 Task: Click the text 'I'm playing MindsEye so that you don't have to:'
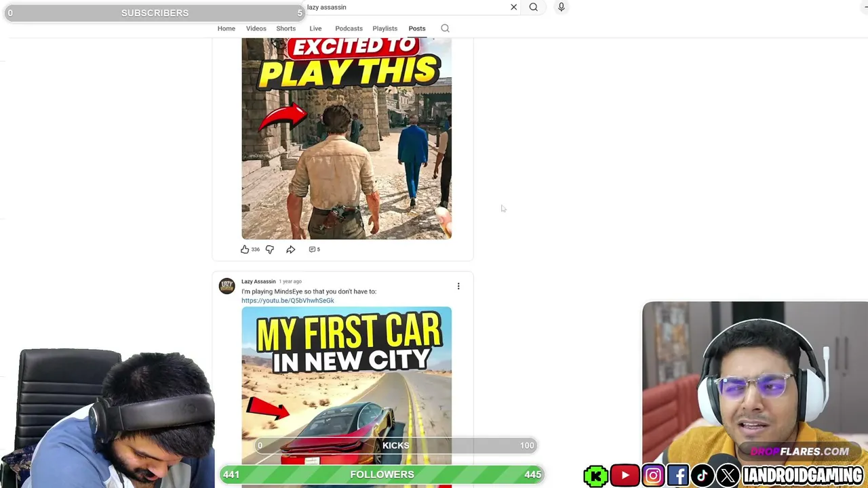pyautogui.click(x=309, y=291)
